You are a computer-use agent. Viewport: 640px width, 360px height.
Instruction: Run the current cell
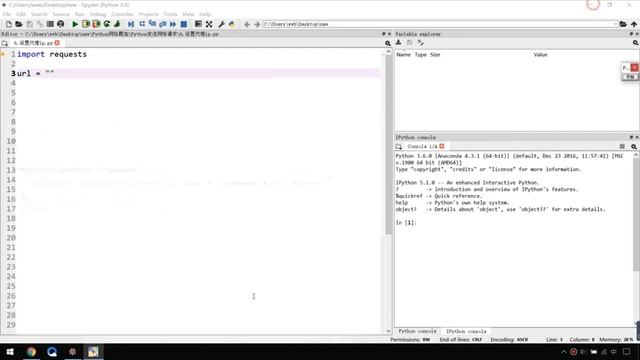[x=86, y=24]
